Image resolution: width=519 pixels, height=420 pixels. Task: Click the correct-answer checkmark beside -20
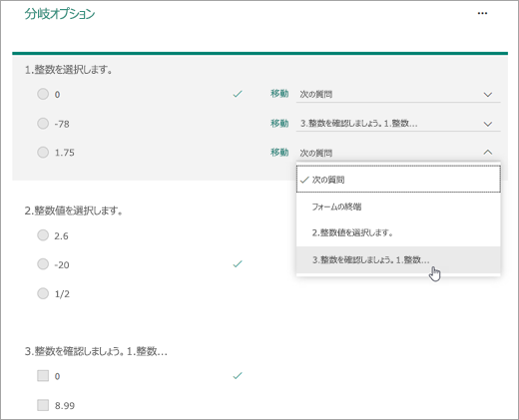coord(238,264)
